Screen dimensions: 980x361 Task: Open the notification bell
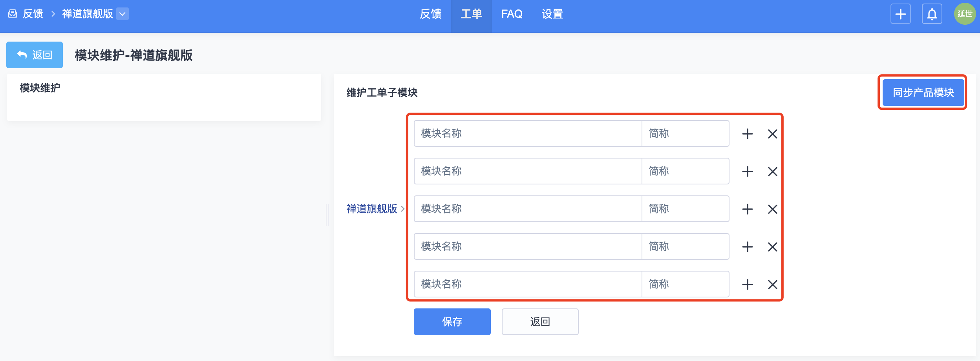932,14
